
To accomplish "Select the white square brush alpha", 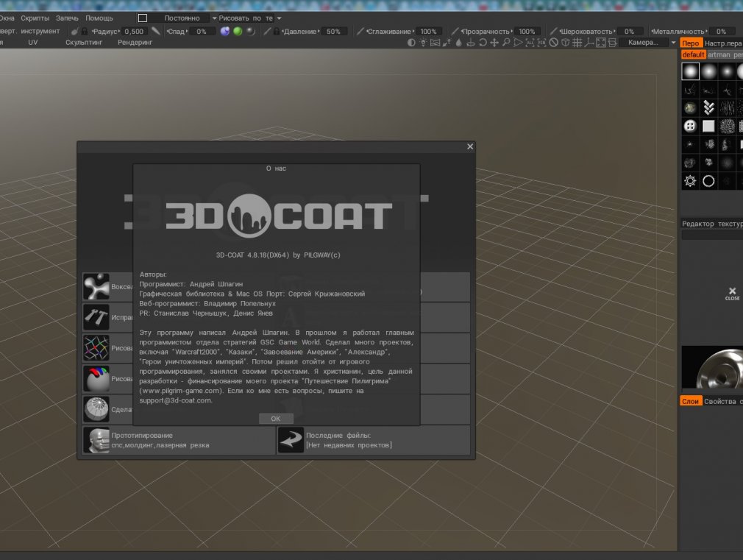I will click(709, 126).
